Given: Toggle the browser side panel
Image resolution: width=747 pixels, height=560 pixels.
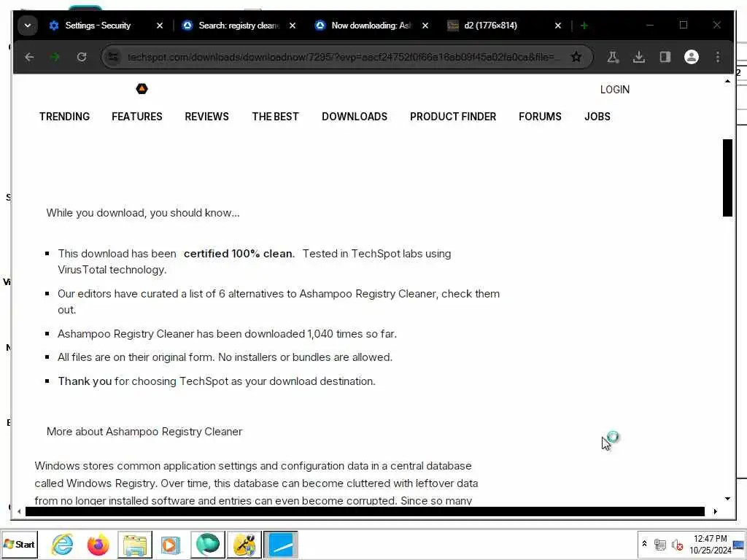Looking at the screenshot, I should click(x=665, y=57).
